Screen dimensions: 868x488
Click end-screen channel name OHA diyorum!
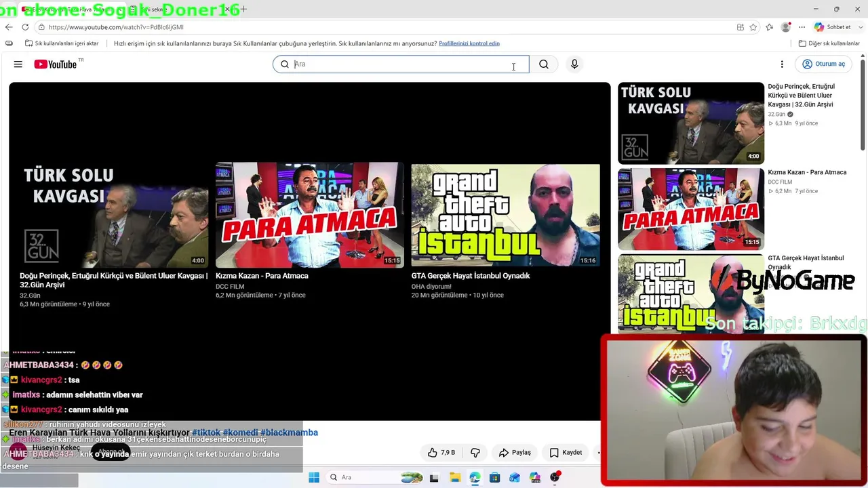pos(431,287)
